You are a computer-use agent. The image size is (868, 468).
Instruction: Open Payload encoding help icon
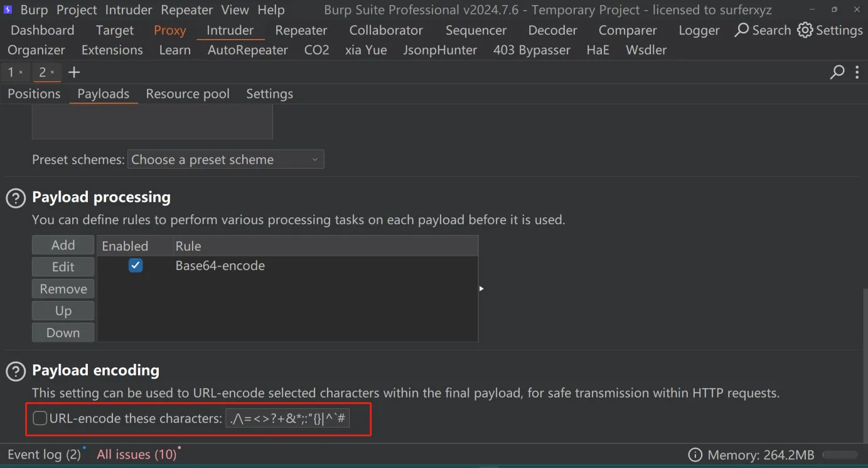click(x=16, y=371)
